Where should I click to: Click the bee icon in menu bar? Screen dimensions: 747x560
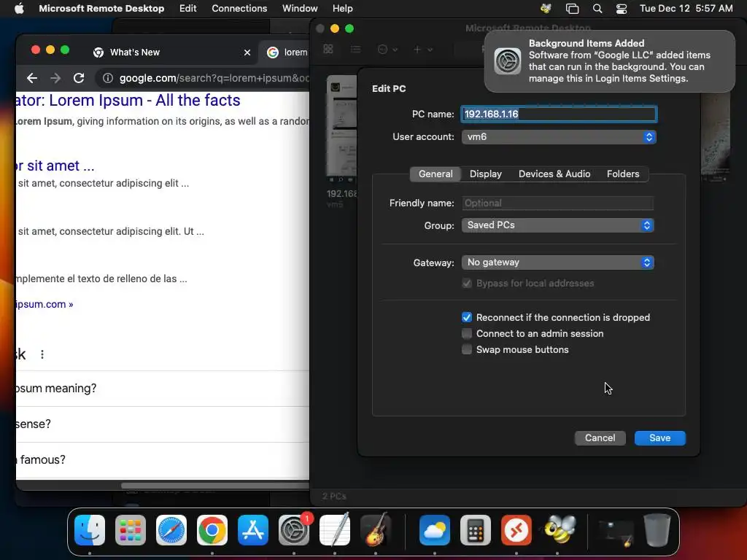click(546, 9)
